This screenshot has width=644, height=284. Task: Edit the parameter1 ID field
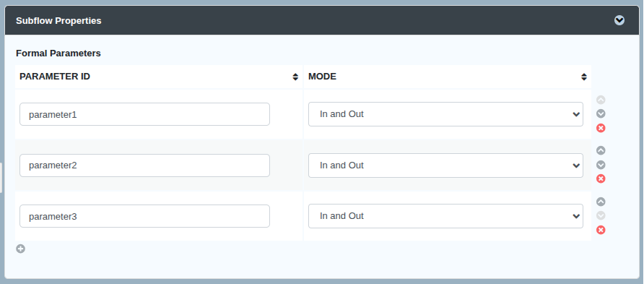click(144, 114)
